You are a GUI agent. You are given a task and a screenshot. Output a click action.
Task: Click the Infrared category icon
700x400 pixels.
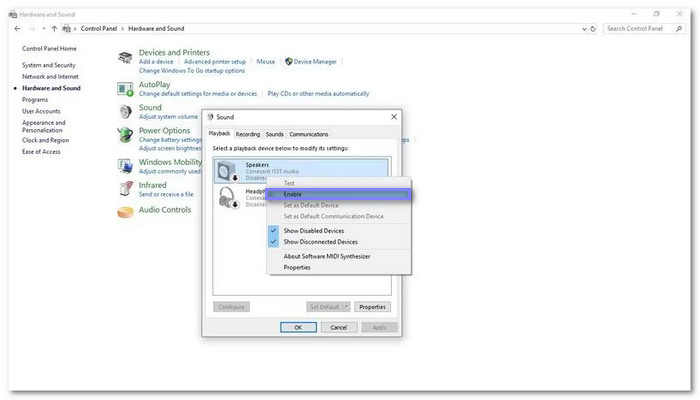(x=126, y=189)
